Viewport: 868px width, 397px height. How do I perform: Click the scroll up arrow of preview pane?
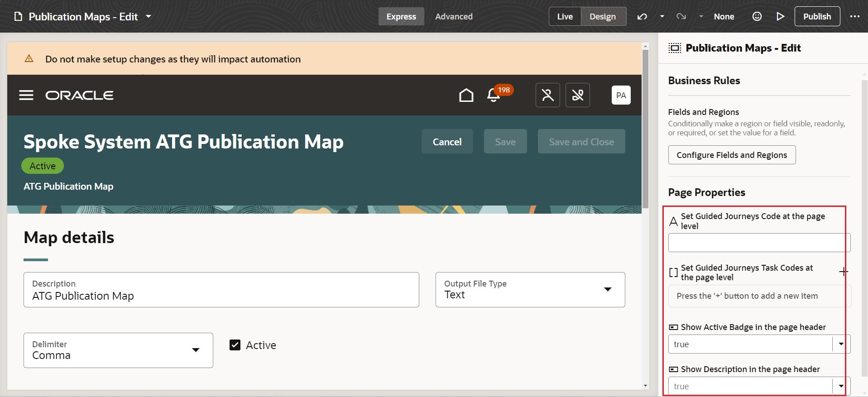point(645,46)
